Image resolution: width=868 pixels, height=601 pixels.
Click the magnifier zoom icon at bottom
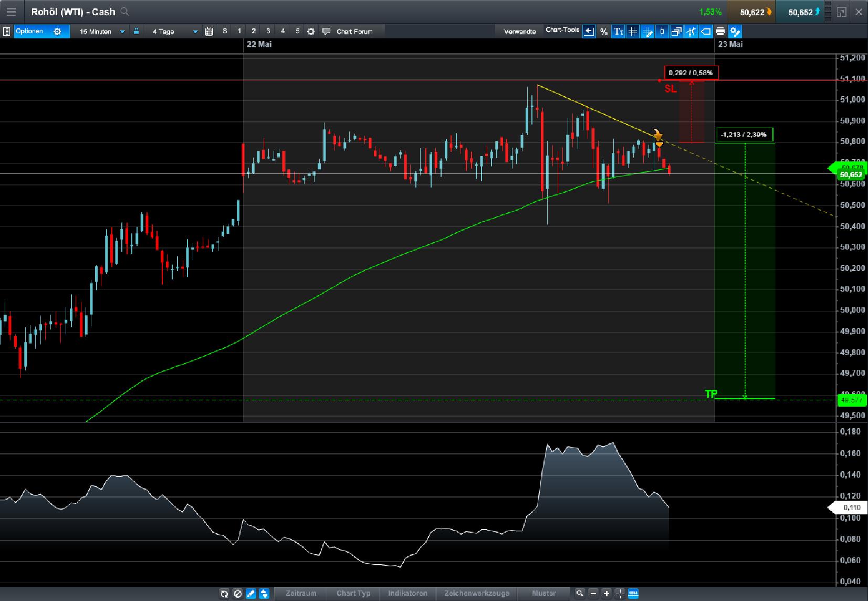tap(579, 594)
